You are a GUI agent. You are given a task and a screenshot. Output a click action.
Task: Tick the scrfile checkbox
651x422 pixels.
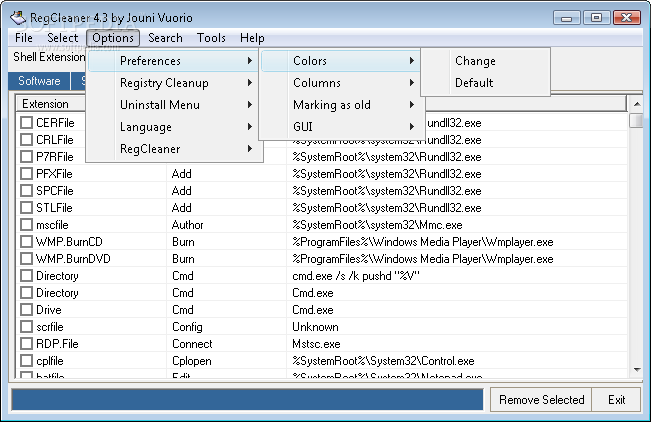26,327
